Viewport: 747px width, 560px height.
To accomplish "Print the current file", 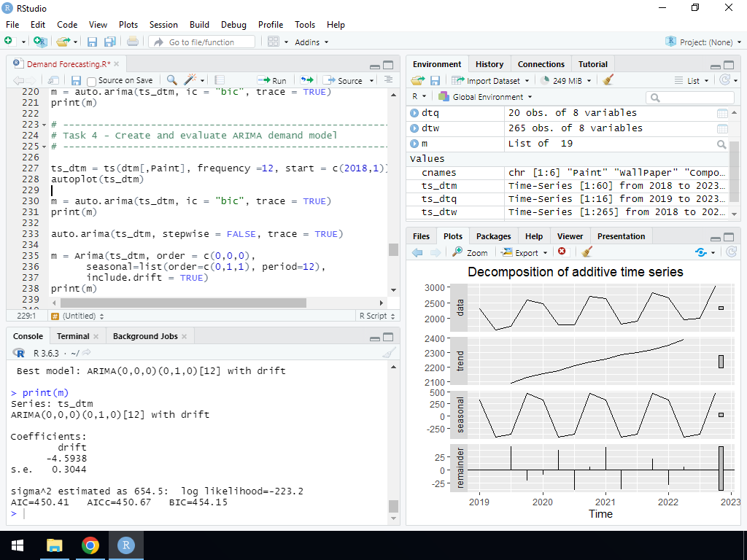I will pyautogui.click(x=132, y=42).
